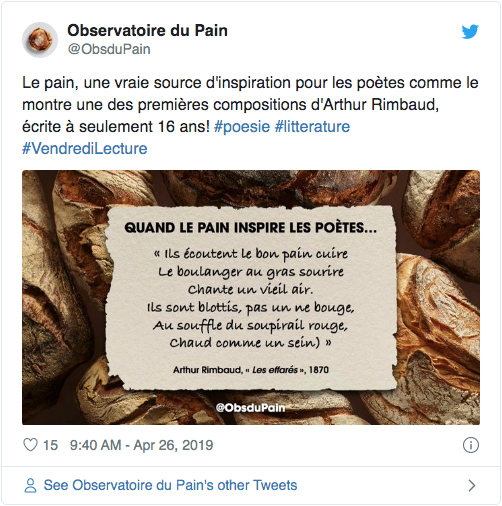Click the QUAND LE PAIN INSPIRE LES POÈTES headline

[x=250, y=228]
